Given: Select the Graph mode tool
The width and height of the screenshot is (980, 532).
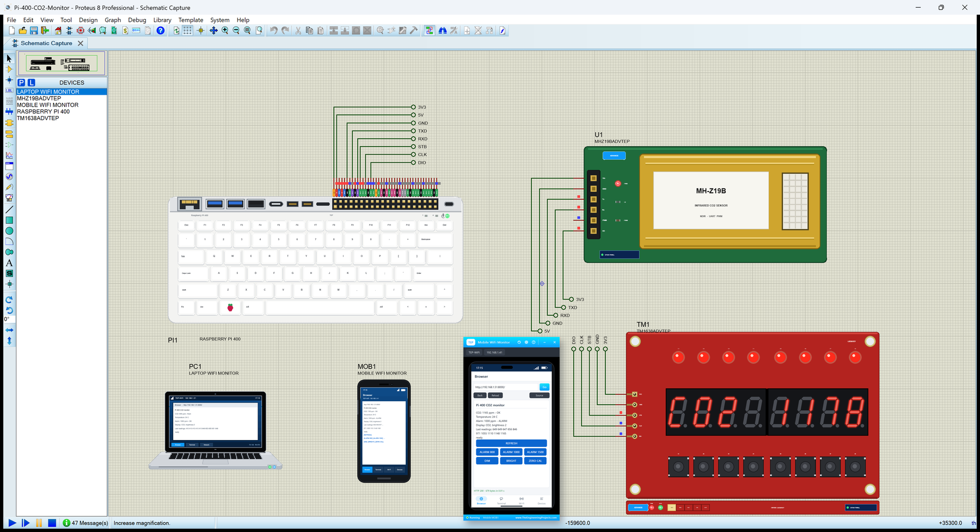Looking at the screenshot, I should point(9,155).
